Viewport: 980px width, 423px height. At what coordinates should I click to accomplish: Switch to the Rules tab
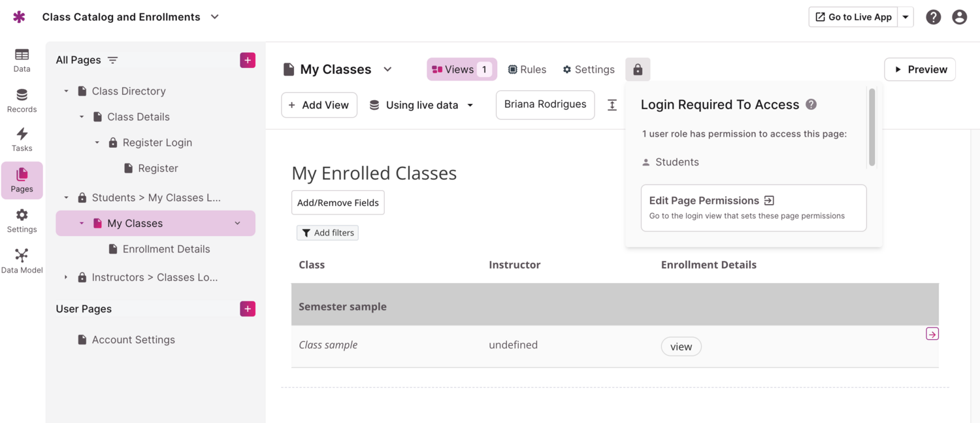click(527, 69)
